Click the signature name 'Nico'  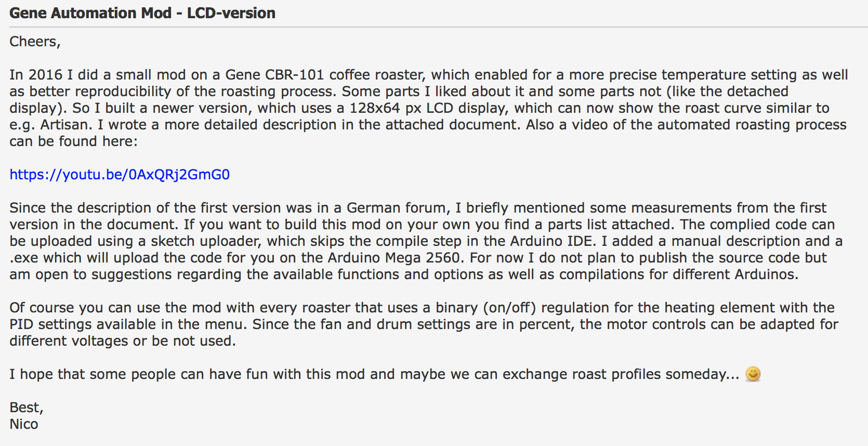pos(24,424)
